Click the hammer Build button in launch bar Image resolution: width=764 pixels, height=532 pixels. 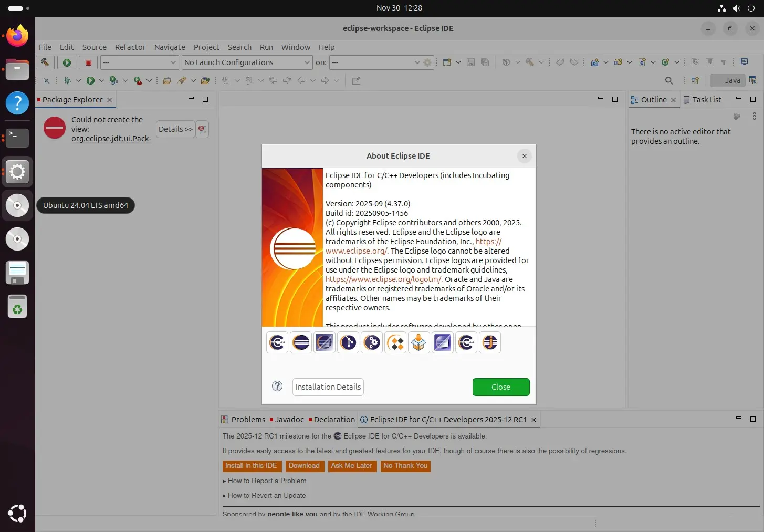45,62
